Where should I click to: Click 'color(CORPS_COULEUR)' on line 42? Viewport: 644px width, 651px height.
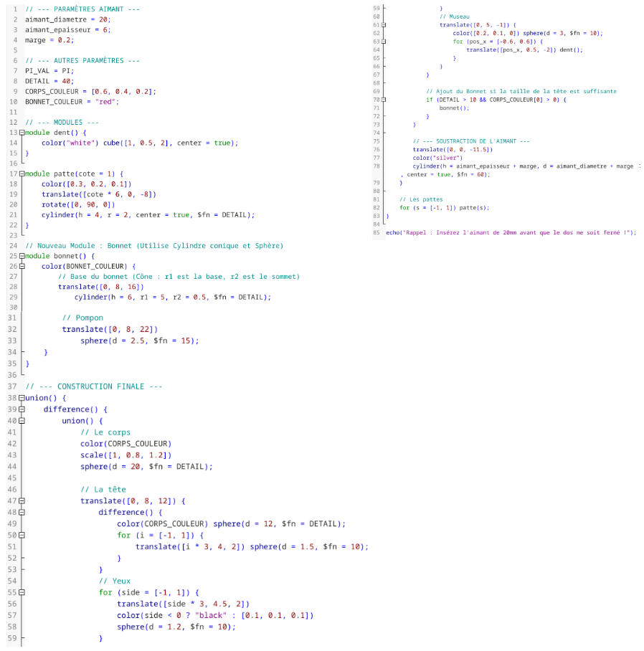click(126, 444)
